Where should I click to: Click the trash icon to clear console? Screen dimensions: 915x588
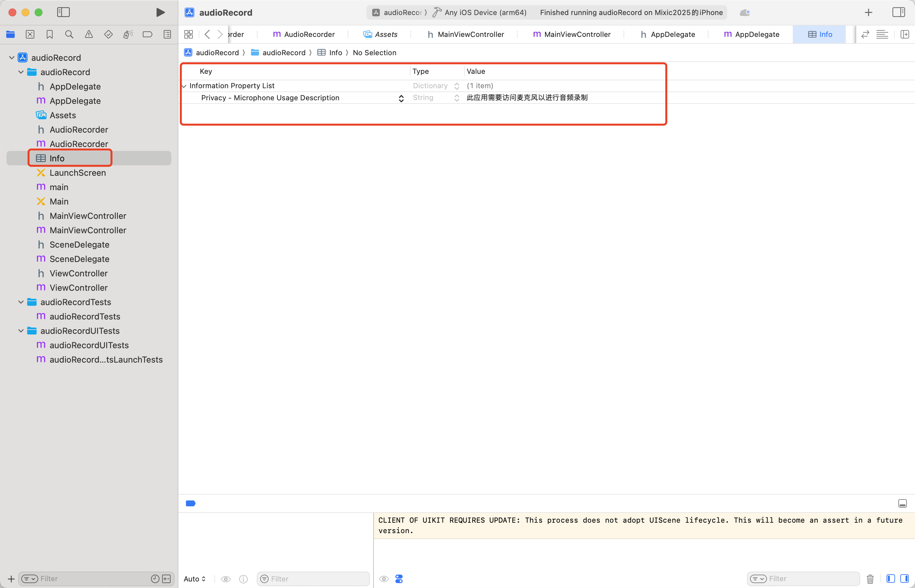pos(870,579)
